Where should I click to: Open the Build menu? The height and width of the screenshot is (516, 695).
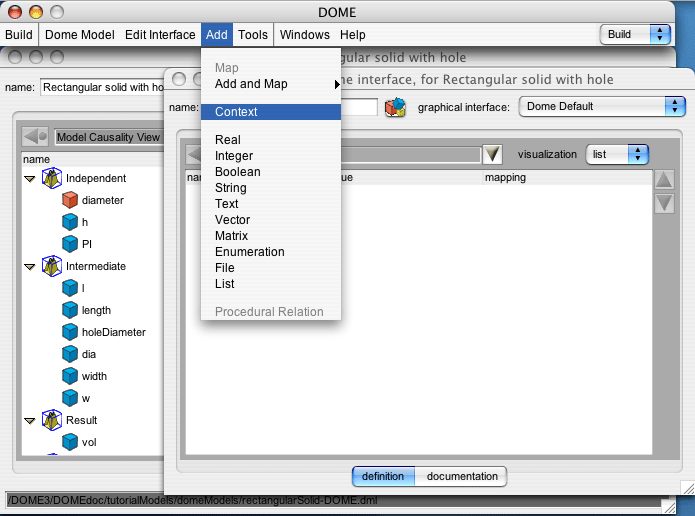tap(19, 35)
